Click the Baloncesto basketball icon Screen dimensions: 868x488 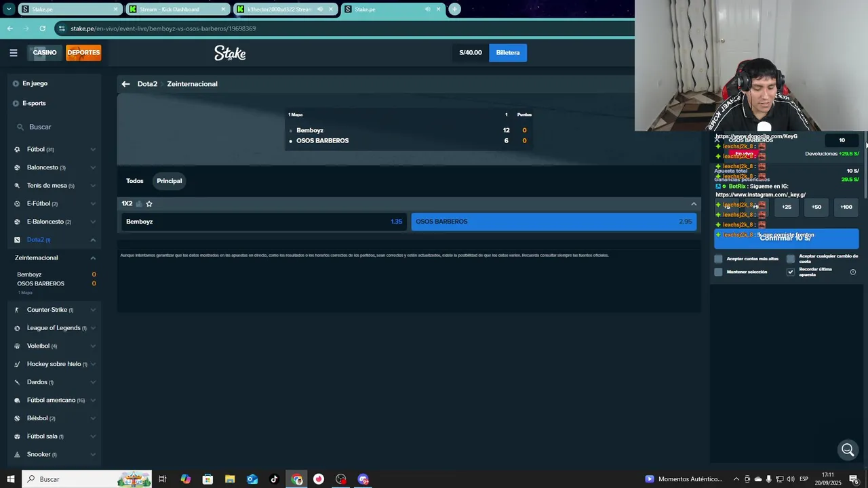18,167
